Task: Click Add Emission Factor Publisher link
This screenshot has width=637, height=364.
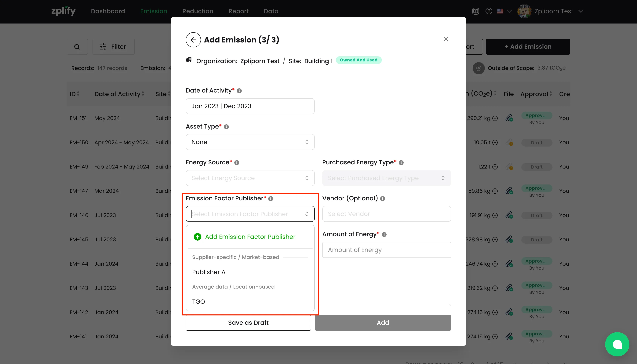Action: (250, 237)
